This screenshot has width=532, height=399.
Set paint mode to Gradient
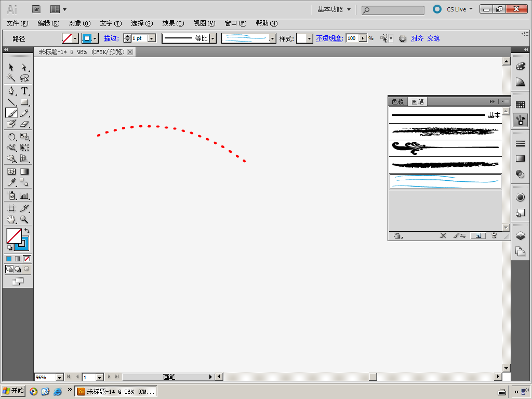click(x=18, y=259)
